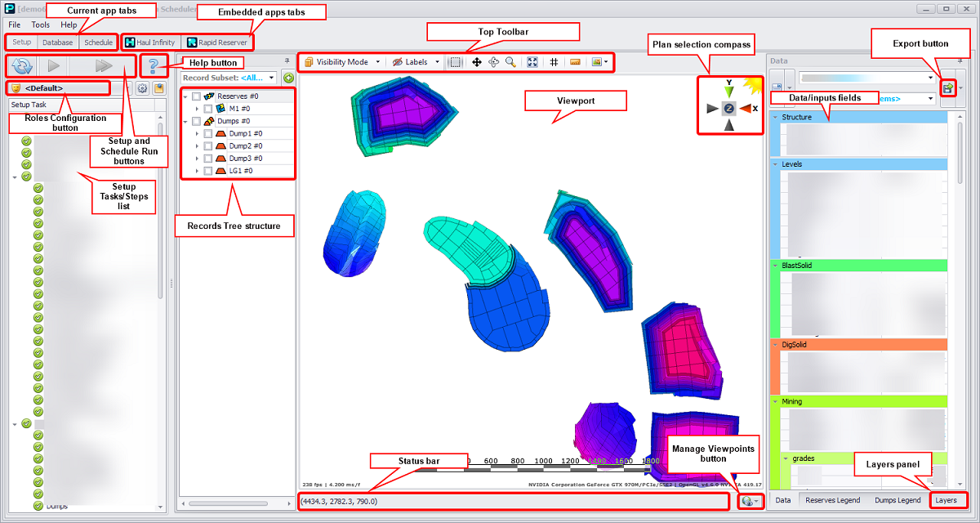Toggle the Labels visibility button

coord(410,62)
